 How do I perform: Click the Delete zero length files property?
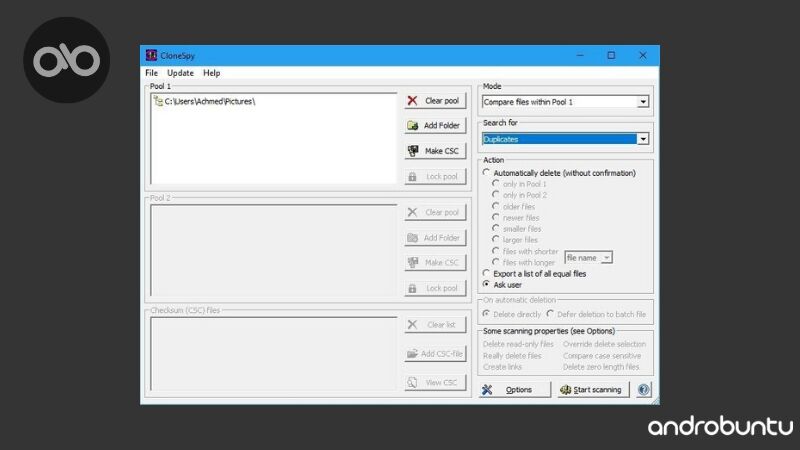tap(601, 367)
